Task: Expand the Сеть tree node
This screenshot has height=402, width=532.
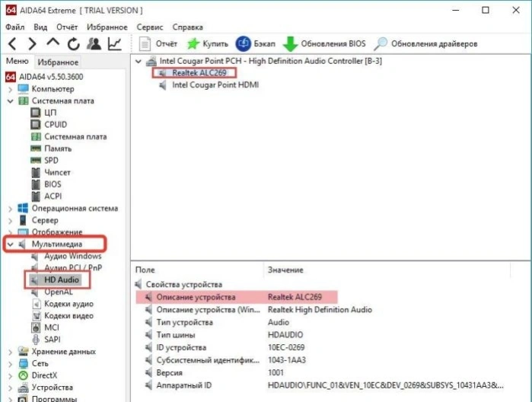Action: coord(10,364)
